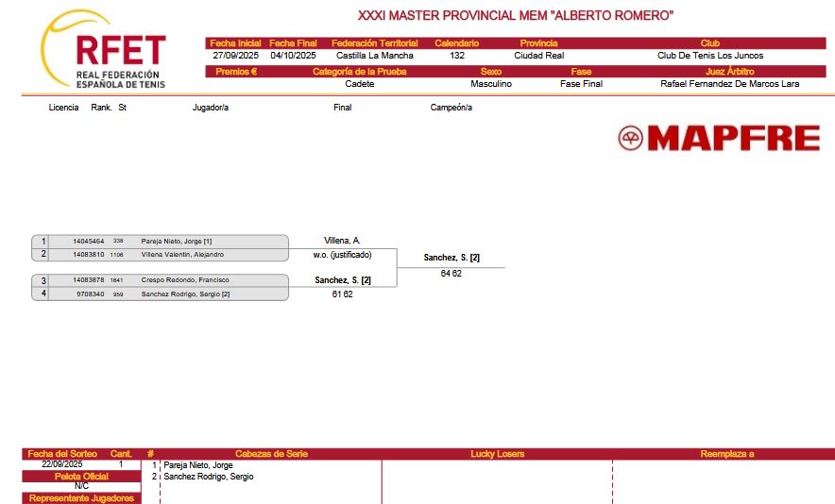835x504 pixels.
Task: Click end date 04/10/2025
Action: (293, 56)
